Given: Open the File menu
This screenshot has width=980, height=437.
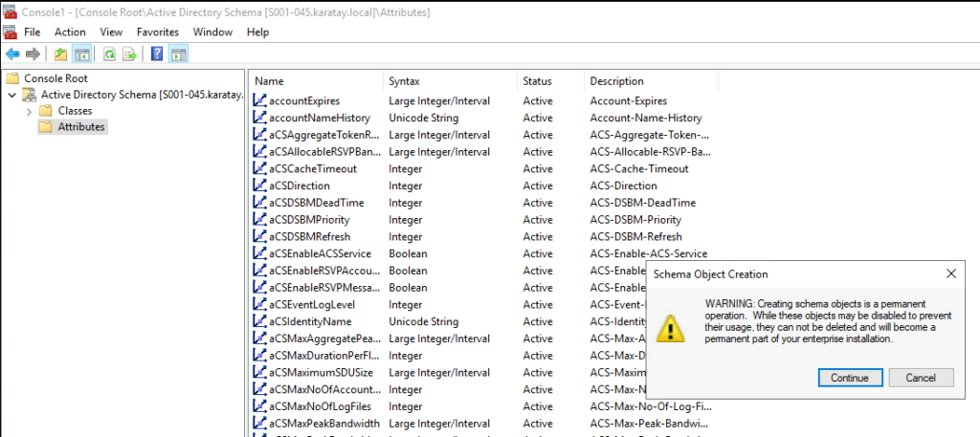Looking at the screenshot, I should 32,32.
